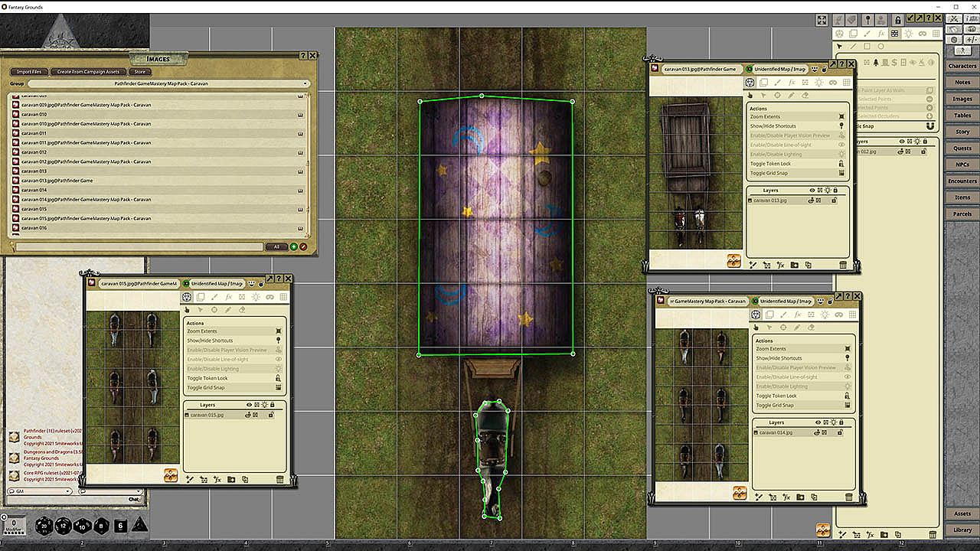Viewport: 980px width, 551px height.
Task: Select link tool in caravan 015 window toolbar
Action: pyautogui.click(x=269, y=297)
